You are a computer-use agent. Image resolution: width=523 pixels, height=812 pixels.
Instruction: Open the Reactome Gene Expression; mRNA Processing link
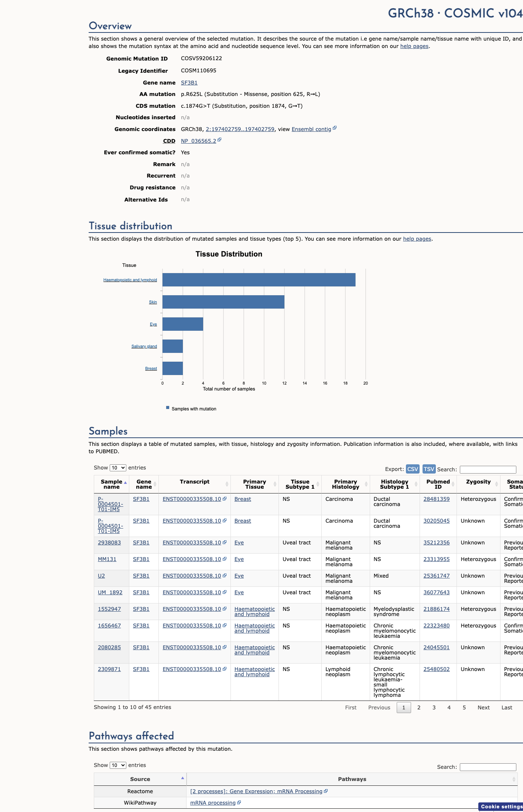[x=256, y=791]
